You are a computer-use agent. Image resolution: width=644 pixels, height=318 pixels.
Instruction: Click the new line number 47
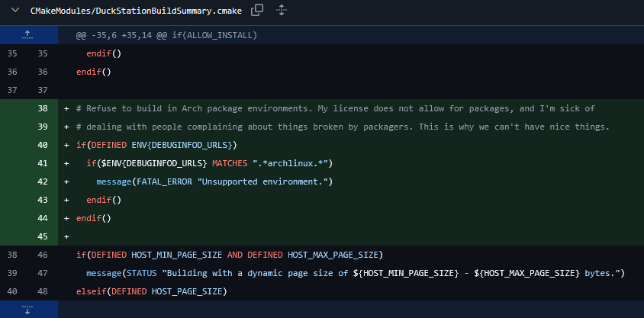coord(42,273)
